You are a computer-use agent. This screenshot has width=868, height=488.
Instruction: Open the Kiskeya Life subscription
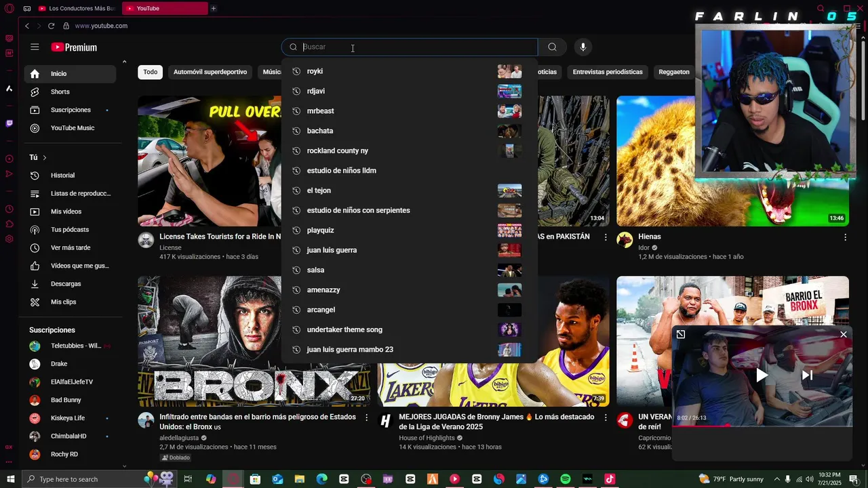point(70,418)
